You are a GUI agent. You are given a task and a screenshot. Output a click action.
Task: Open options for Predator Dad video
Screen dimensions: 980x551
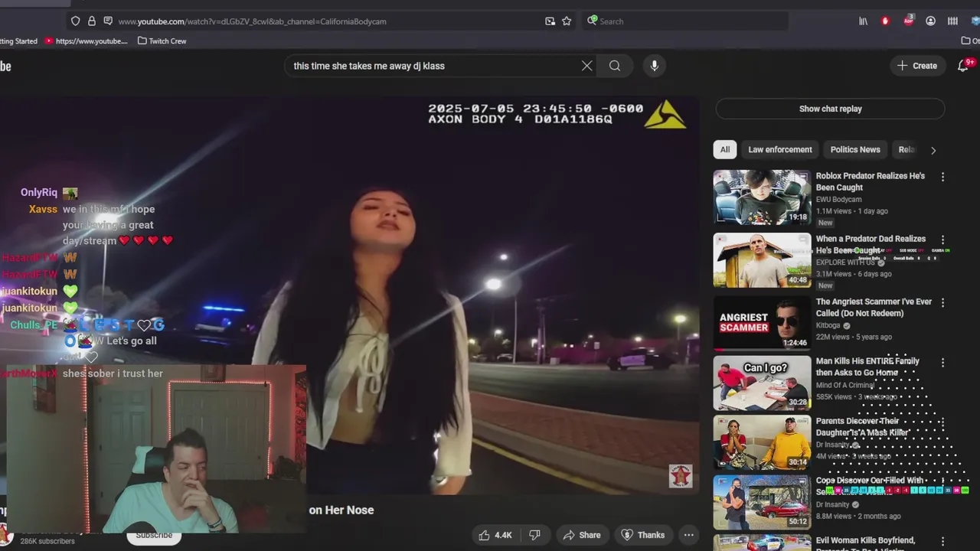[942, 240]
